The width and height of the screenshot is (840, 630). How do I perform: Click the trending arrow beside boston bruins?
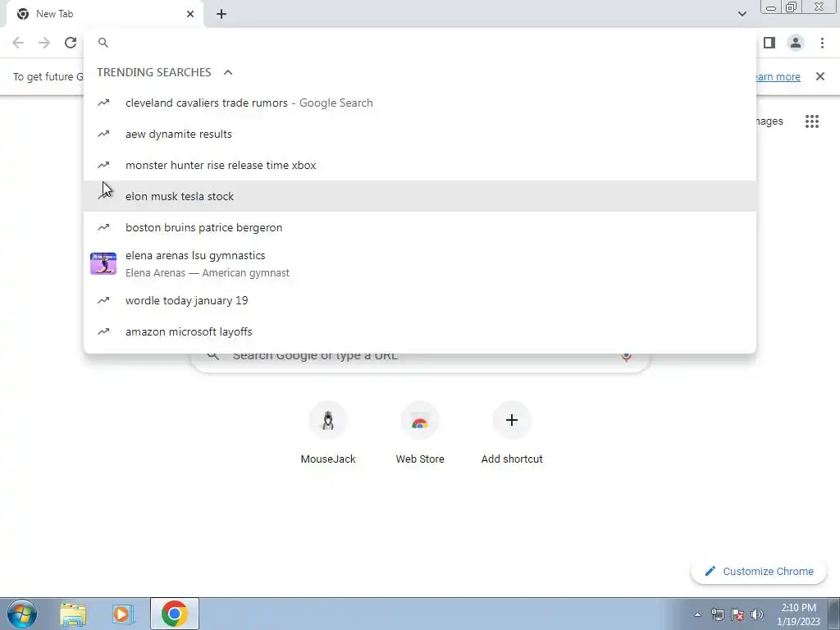coord(103,227)
